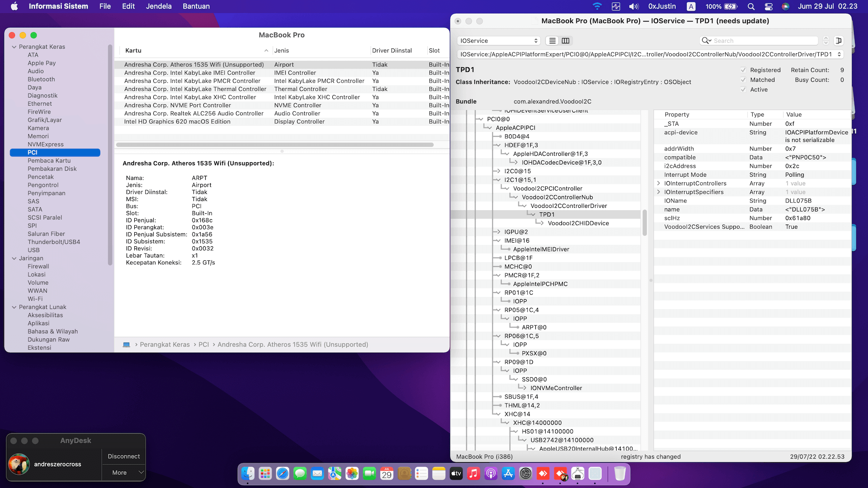Open Trash in the dock

point(620,474)
